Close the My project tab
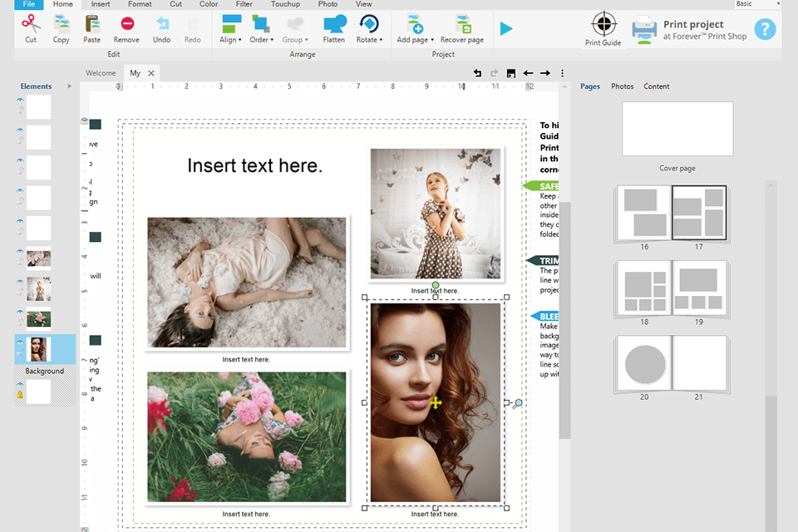 click(151, 73)
